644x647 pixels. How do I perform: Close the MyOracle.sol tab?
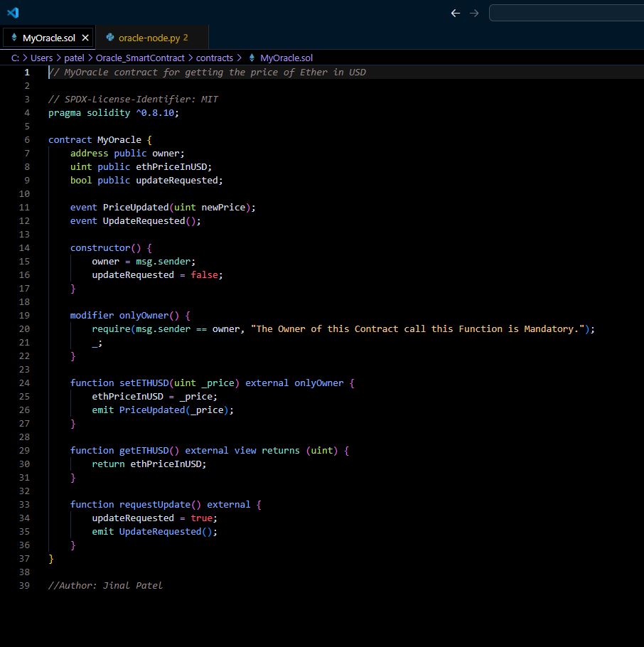point(85,38)
